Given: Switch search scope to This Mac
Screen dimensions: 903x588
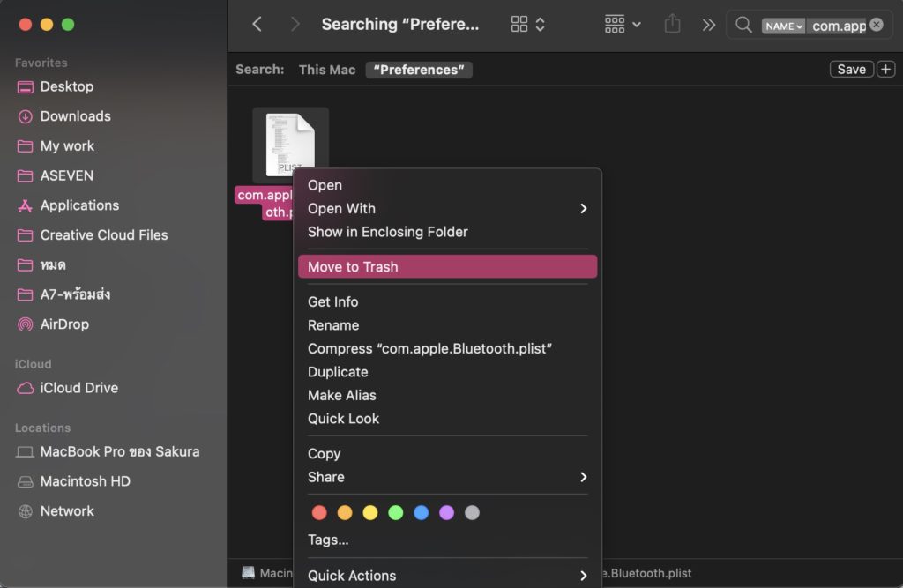Looking at the screenshot, I should [x=326, y=70].
